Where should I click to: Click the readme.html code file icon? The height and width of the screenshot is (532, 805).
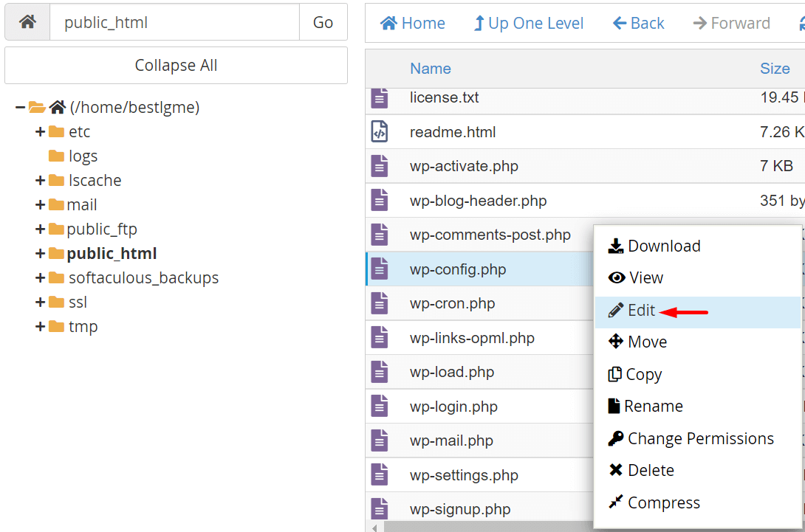coord(379,132)
